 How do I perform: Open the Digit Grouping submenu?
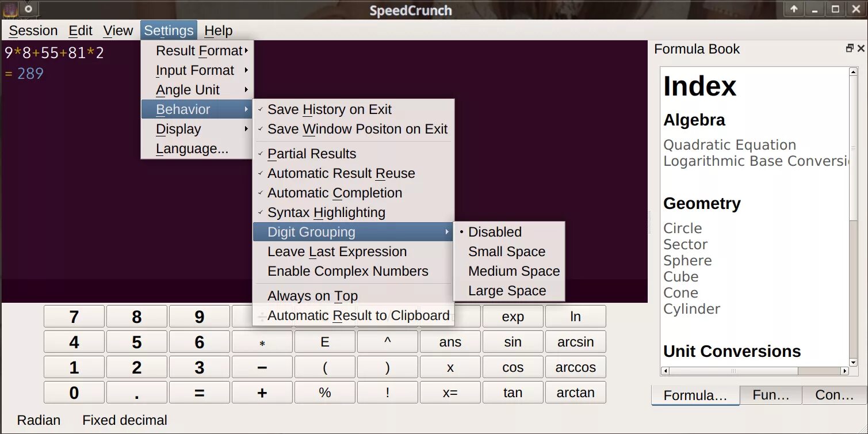(354, 232)
